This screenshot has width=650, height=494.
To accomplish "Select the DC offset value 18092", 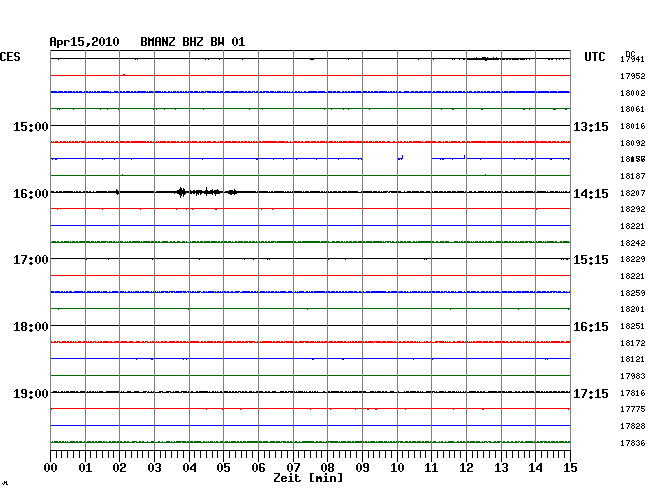I will click(x=633, y=143).
